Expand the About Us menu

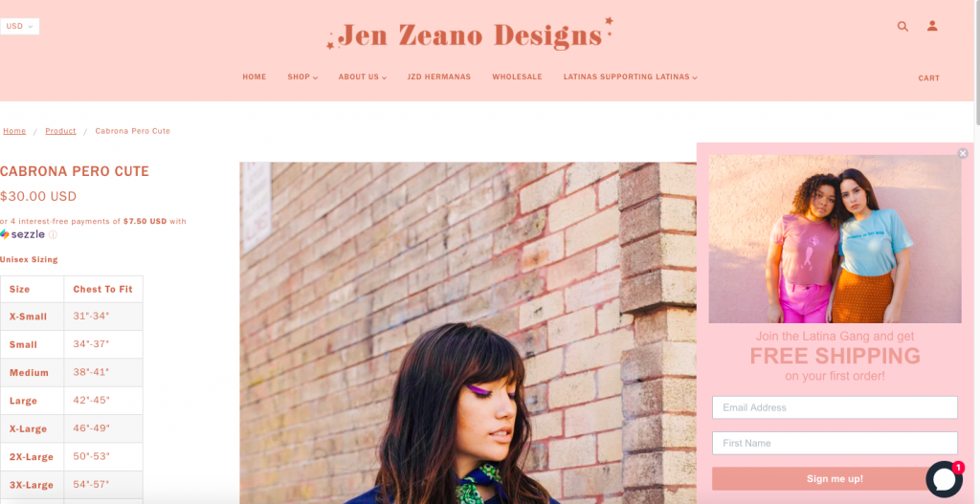click(363, 77)
